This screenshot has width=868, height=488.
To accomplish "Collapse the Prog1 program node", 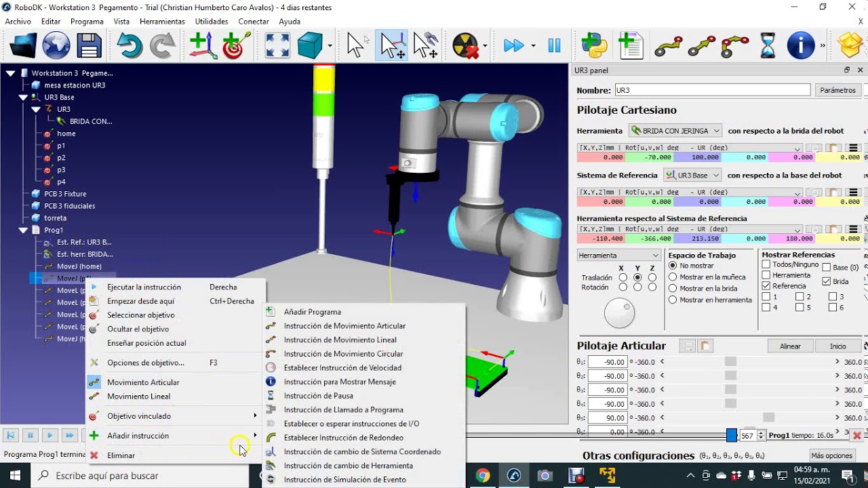I will pyautogui.click(x=23, y=230).
